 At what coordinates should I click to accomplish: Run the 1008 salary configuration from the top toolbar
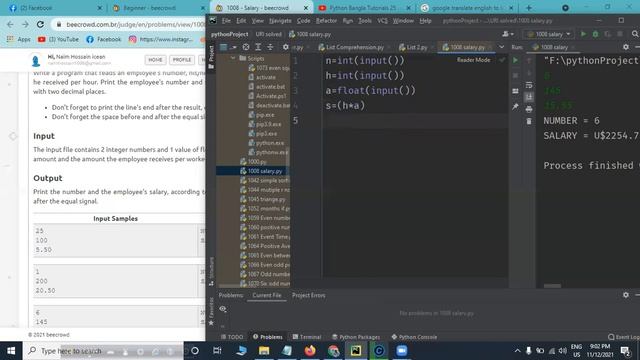click(583, 34)
